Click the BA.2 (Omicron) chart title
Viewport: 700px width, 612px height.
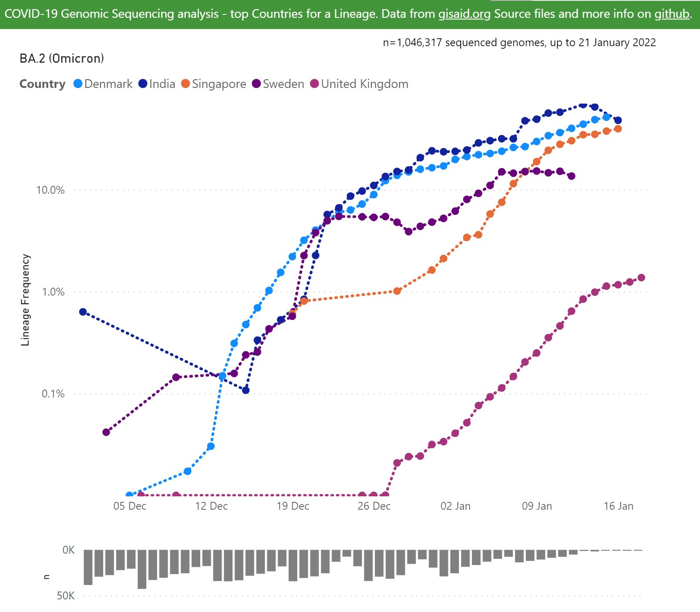pos(62,58)
